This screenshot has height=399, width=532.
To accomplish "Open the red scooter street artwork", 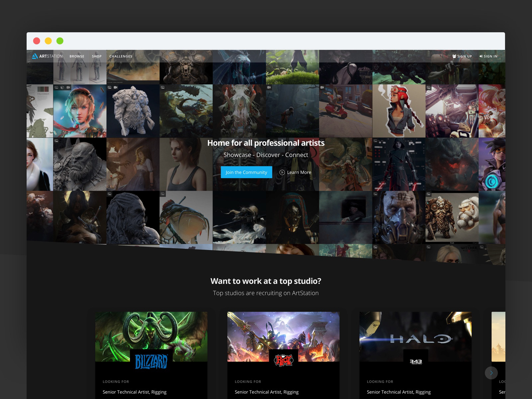I will point(345,111).
